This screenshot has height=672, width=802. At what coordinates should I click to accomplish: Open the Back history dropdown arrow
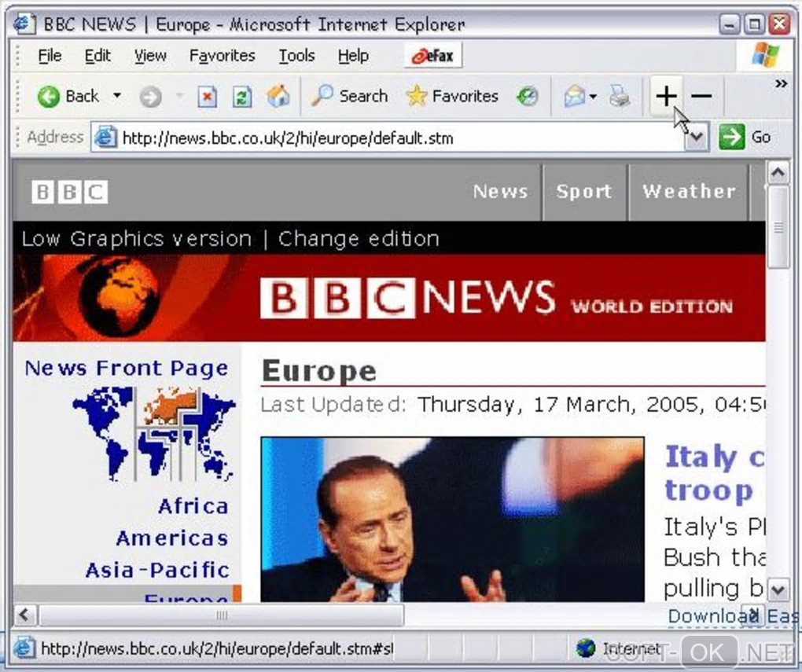point(117,96)
